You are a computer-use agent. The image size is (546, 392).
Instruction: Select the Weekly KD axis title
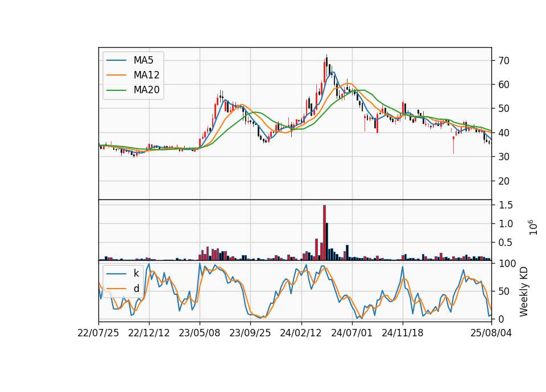524,291
